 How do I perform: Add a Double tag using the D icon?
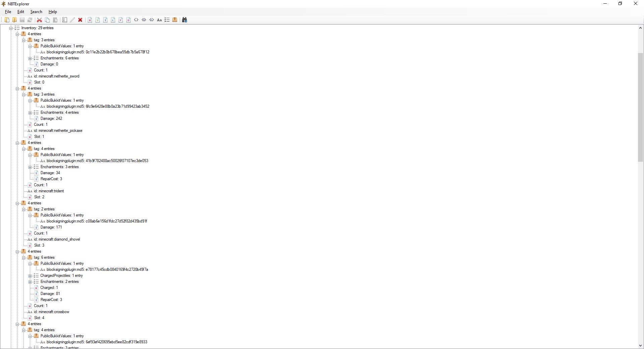128,20
